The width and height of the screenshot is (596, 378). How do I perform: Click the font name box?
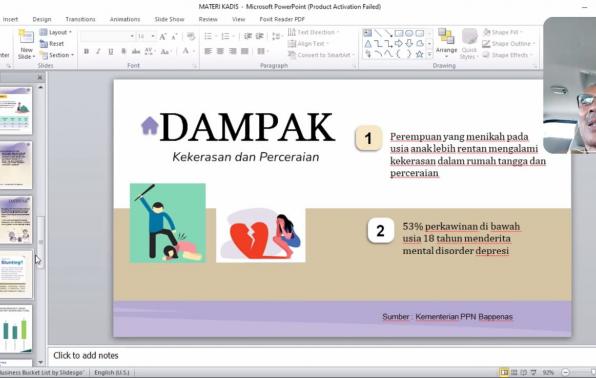click(x=107, y=37)
